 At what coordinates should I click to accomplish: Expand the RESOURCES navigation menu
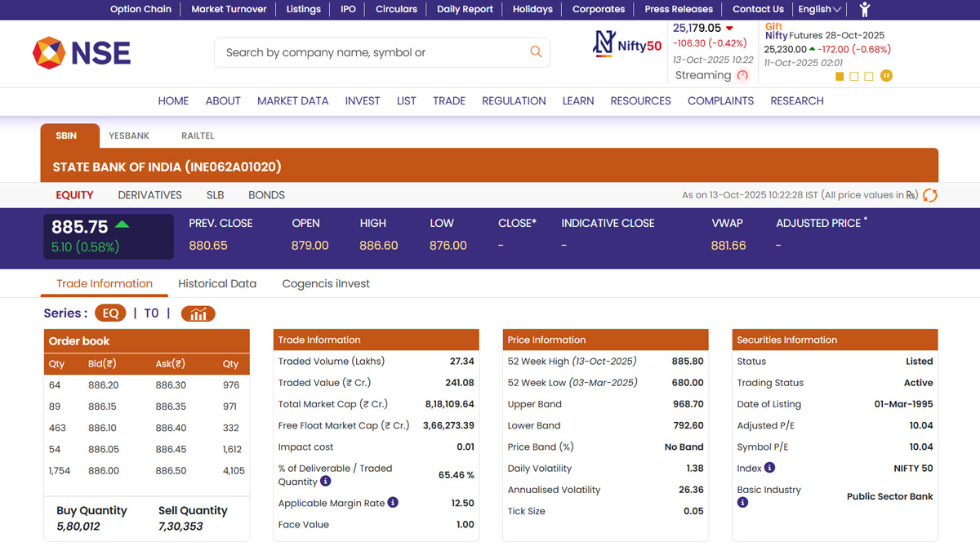[640, 101]
